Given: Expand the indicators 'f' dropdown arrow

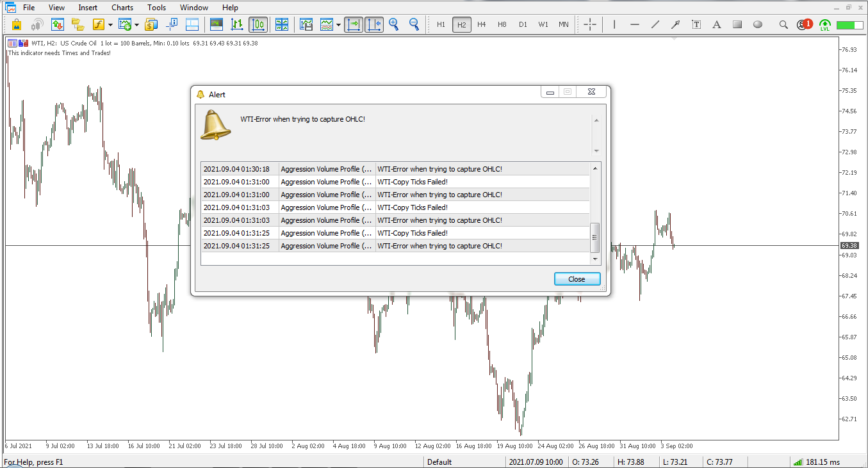Looking at the screenshot, I should (110, 25).
